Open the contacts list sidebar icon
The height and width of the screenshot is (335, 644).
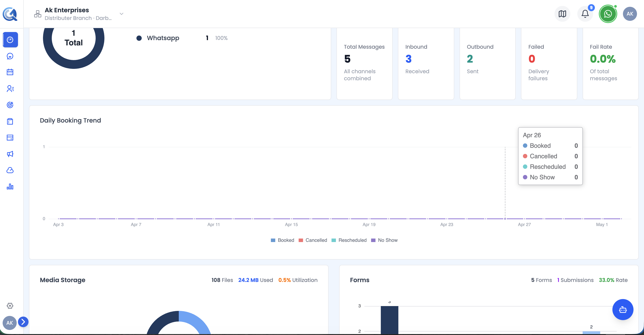pos(10,89)
